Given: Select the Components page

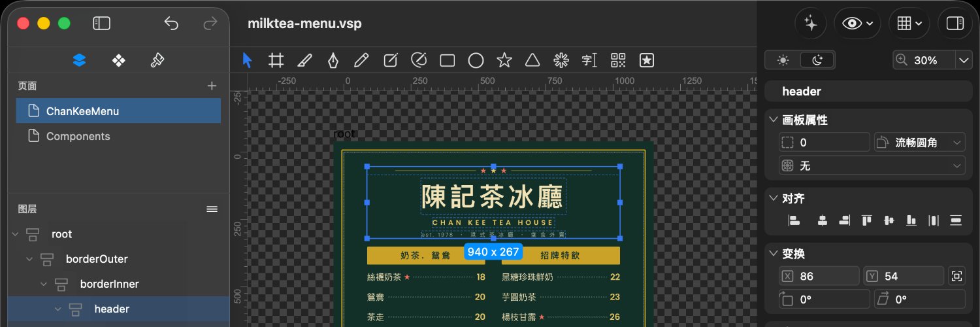Looking at the screenshot, I should click(118, 136).
